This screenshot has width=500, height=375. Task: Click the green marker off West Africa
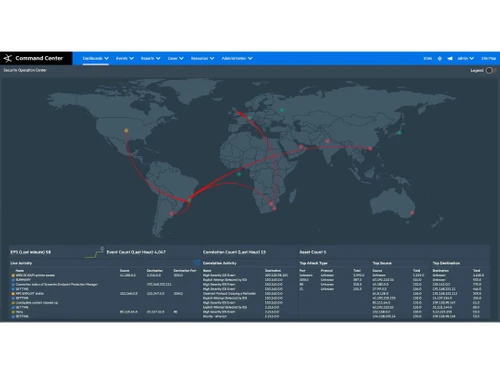pyautogui.click(x=239, y=174)
